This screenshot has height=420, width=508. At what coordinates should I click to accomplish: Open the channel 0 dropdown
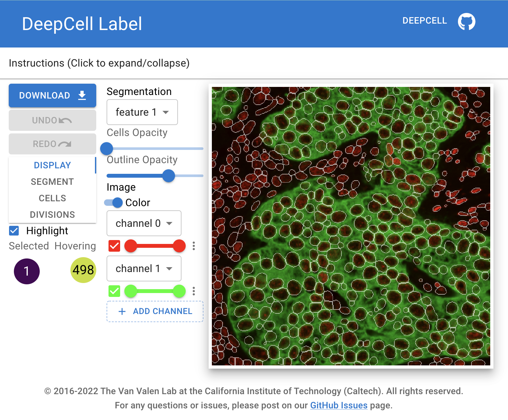(144, 223)
